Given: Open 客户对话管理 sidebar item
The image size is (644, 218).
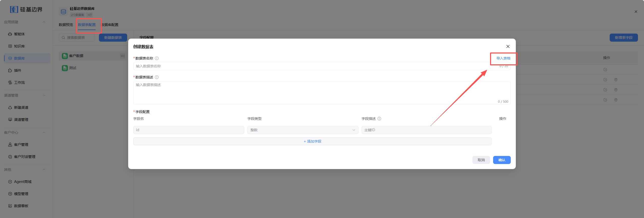Looking at the screenshot, I should pyautogui.click(x=25, y=157).
